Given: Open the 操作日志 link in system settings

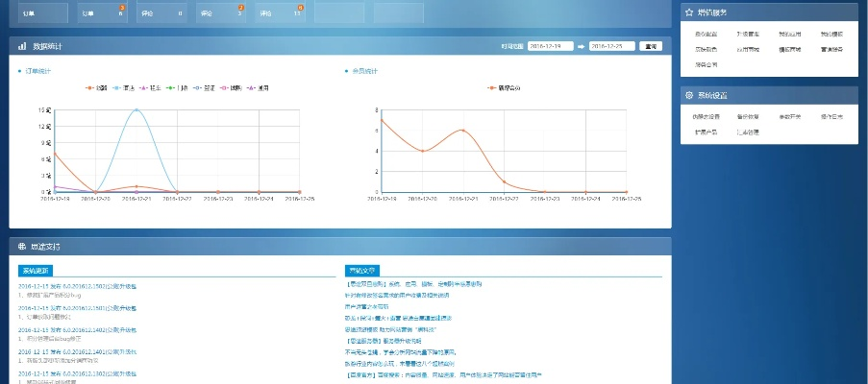Looking at the screenshot, I should tap(831, 116).
